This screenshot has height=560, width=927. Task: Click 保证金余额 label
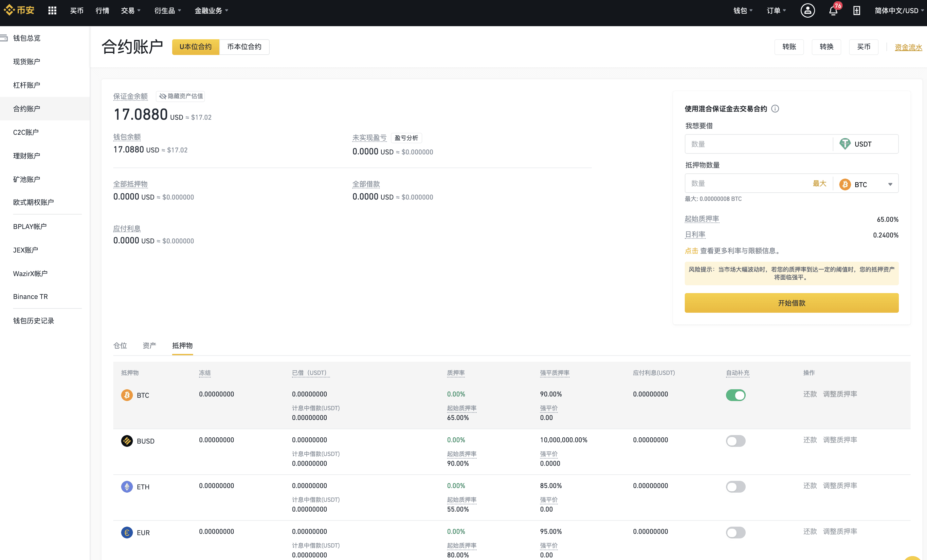(x=130, y=96)
